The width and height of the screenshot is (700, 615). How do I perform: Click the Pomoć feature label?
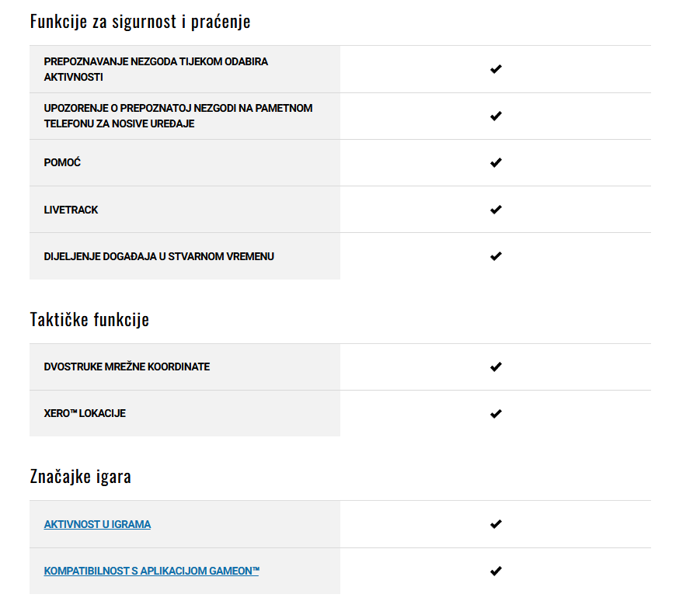[62, 162]
